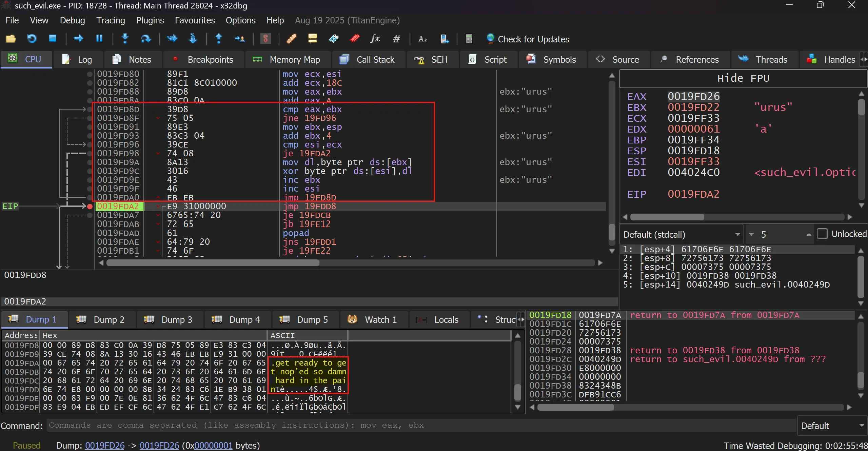Click the Step over icon

tap(146, 39)
